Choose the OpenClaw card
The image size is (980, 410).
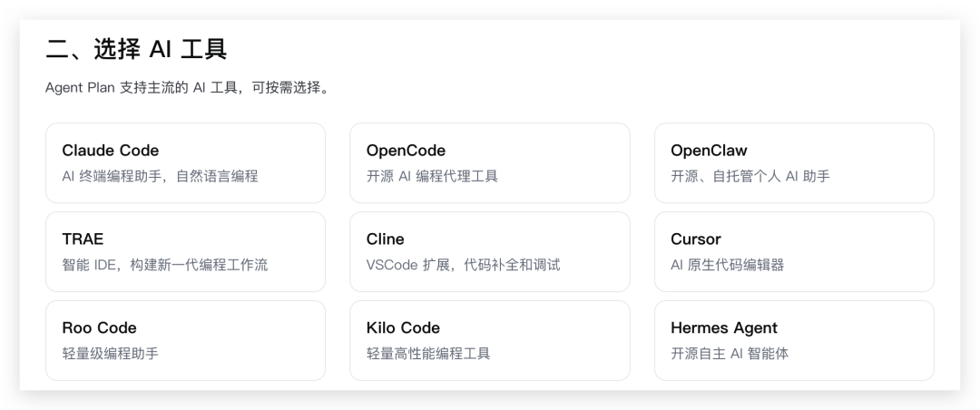pos(794,163)
